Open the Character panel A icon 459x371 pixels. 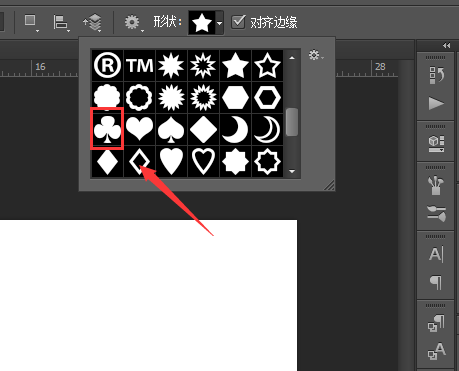(x=436, y=254)
